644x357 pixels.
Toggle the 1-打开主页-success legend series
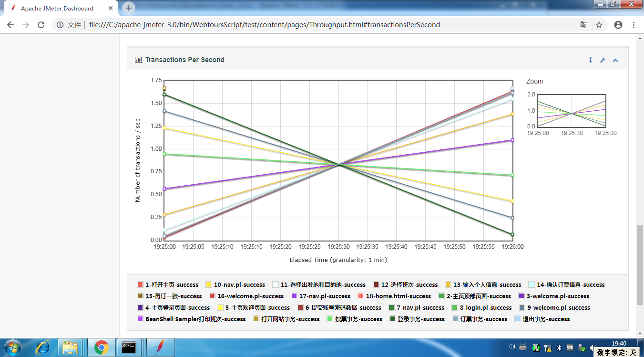pyautogui.click(x=167, y=284)
